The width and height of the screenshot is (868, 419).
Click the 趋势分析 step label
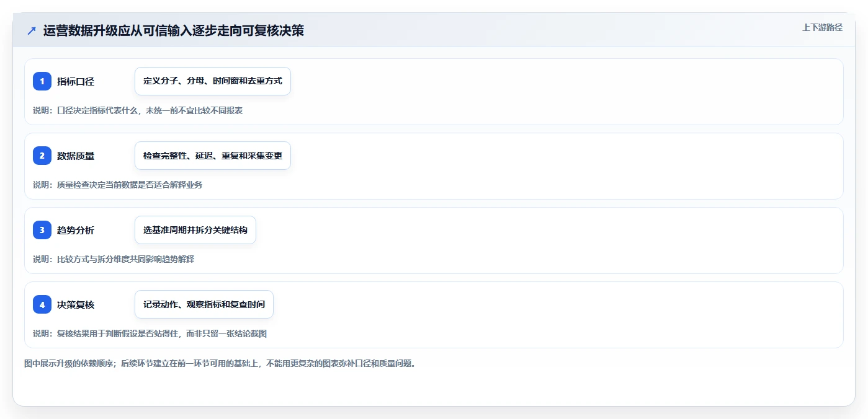[76, 230]
